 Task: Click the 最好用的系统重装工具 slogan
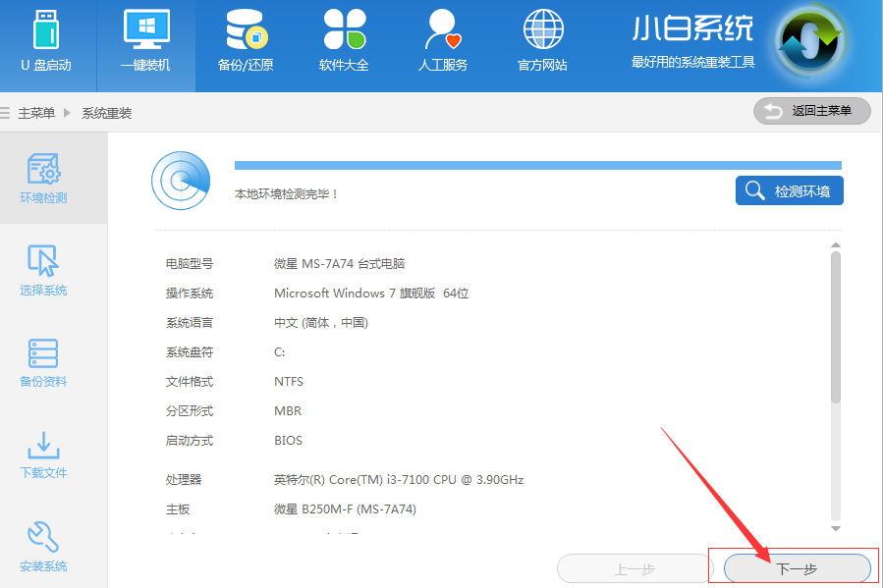[x=692, y=62]
